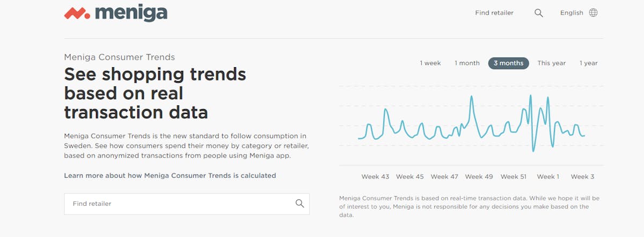This screenshot has width=644, height=237.
Task: Click magnifier icon in Find retailer field
Action: [299, 204]
